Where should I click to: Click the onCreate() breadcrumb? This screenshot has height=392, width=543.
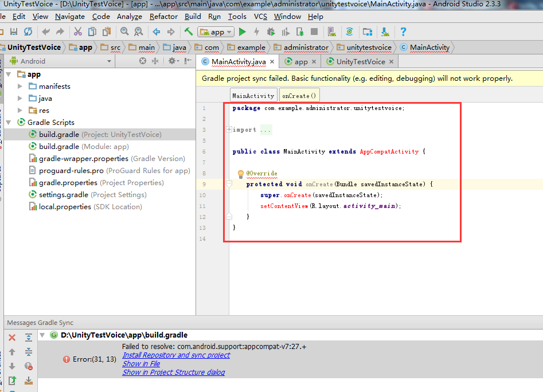coord(299,96)
